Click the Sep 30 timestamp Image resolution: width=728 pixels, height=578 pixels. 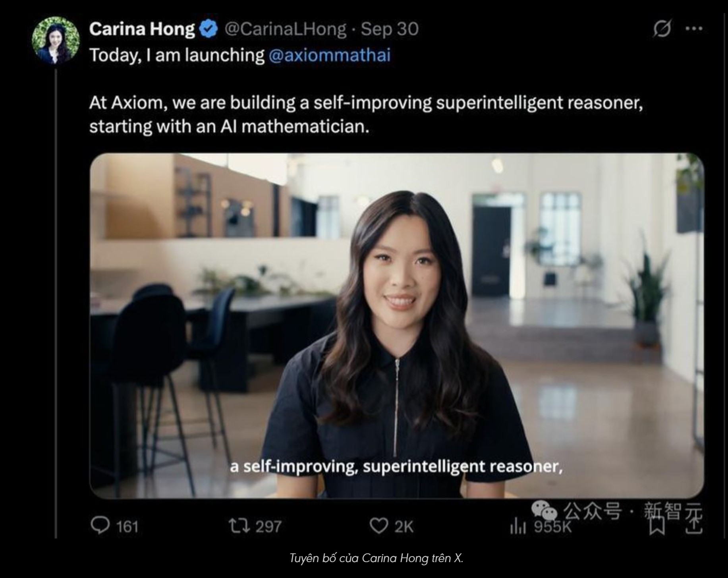click(390, 29)
